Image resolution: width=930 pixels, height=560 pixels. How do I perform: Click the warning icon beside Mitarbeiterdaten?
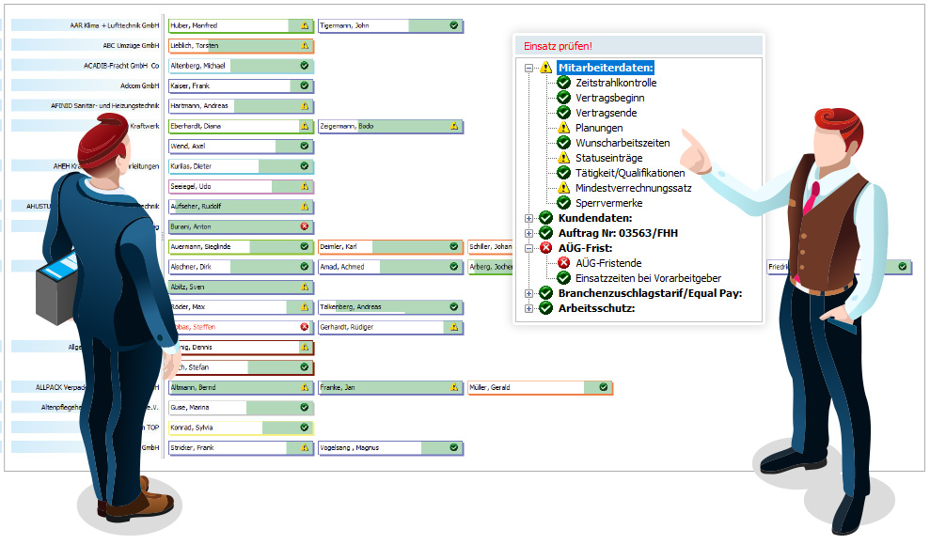545,68
